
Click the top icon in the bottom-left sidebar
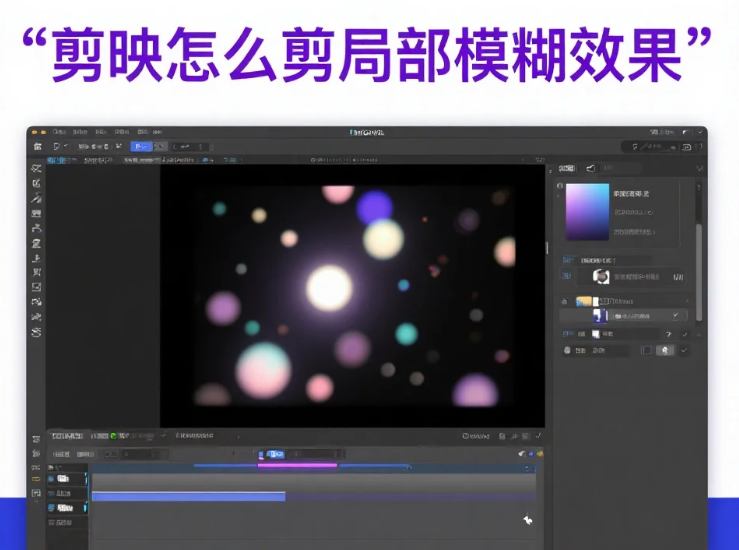pos(36,439)
